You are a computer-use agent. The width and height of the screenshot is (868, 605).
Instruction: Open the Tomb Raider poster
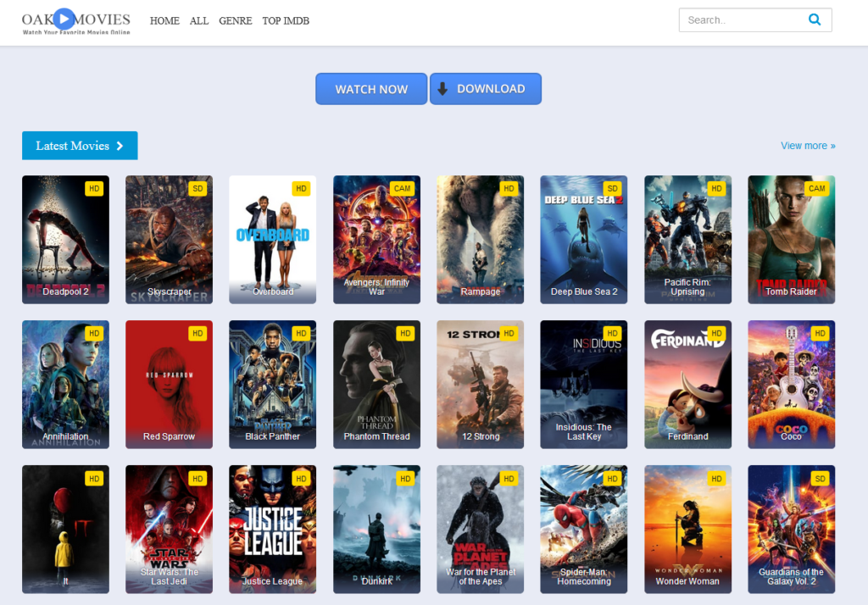point(791,240)
